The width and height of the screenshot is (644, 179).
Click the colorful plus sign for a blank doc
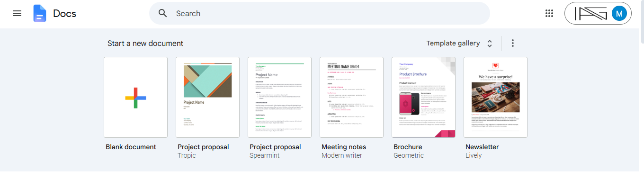(x=135, y=98)
